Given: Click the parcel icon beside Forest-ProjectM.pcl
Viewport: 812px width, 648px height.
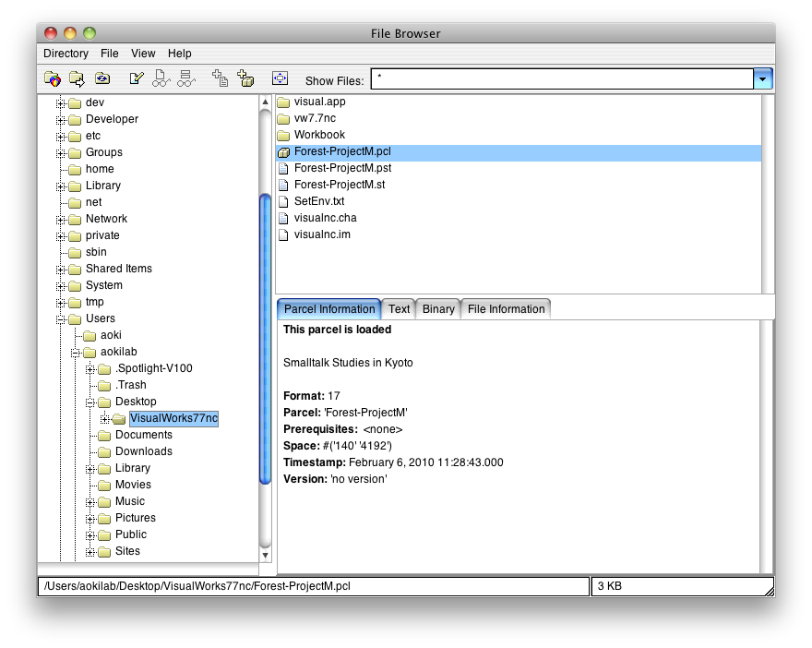Looking at the screenshot, I should pyautogui.click(x=283, y=152).
